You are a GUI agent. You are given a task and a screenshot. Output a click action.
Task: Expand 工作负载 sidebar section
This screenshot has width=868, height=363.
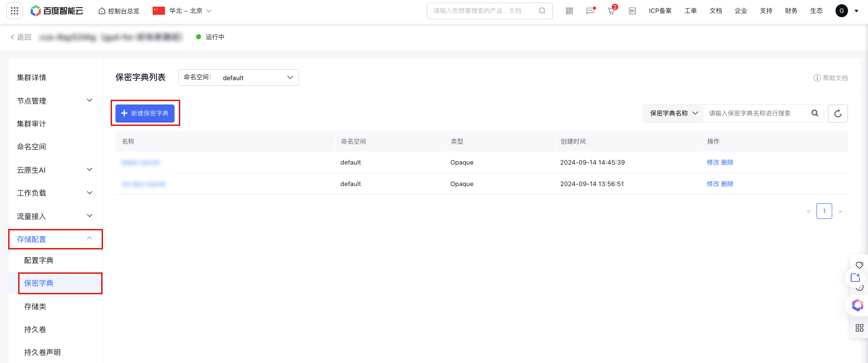55,193
